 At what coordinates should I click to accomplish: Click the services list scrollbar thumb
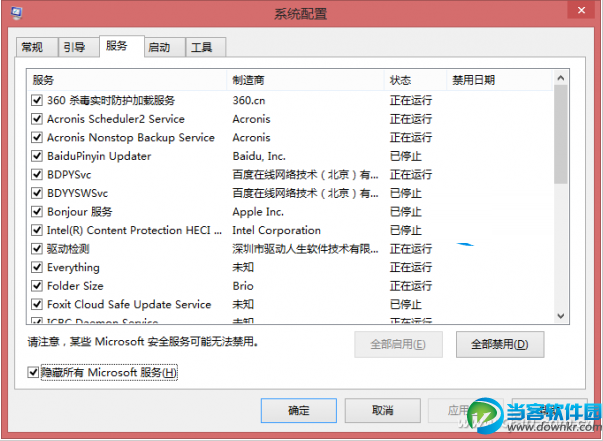[561, 135]
